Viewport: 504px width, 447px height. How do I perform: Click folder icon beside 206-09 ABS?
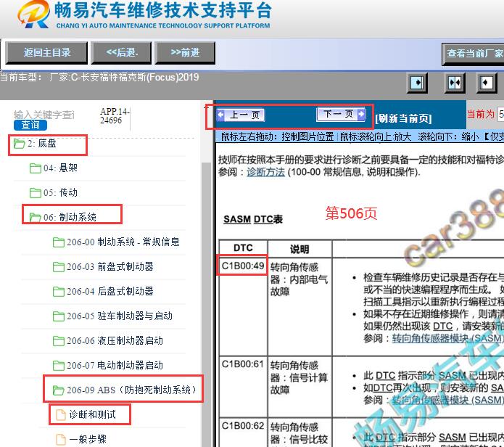(x=59, y=390)
